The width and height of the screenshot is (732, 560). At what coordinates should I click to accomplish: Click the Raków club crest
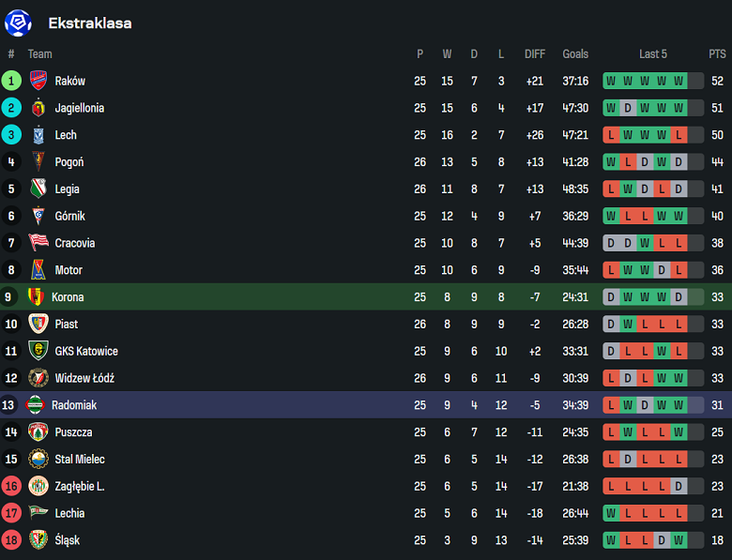(x=38, y=81)
